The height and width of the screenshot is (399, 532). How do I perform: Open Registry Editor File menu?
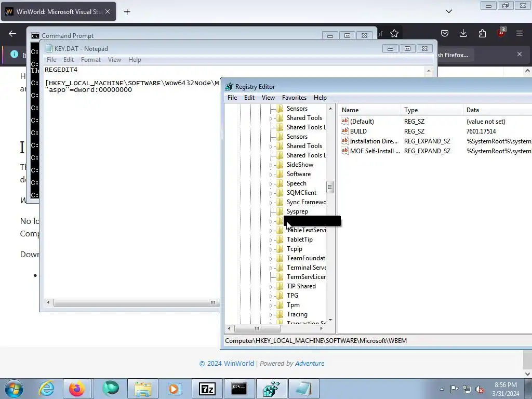(232, 97)
